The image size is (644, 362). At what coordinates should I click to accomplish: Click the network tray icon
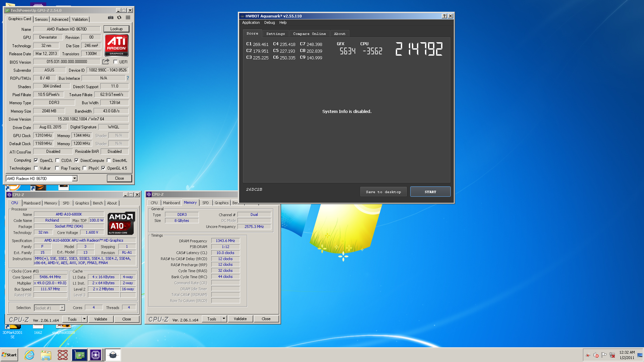(612, 355)
